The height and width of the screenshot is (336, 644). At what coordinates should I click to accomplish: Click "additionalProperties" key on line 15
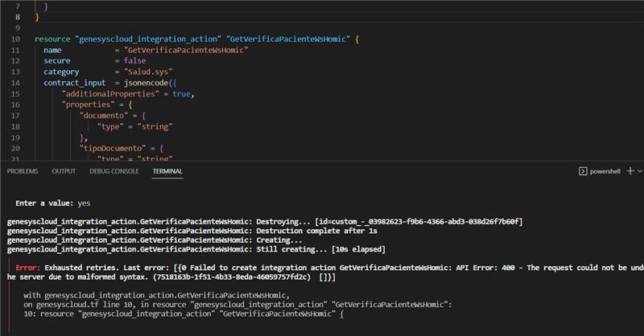pos(110,94)
